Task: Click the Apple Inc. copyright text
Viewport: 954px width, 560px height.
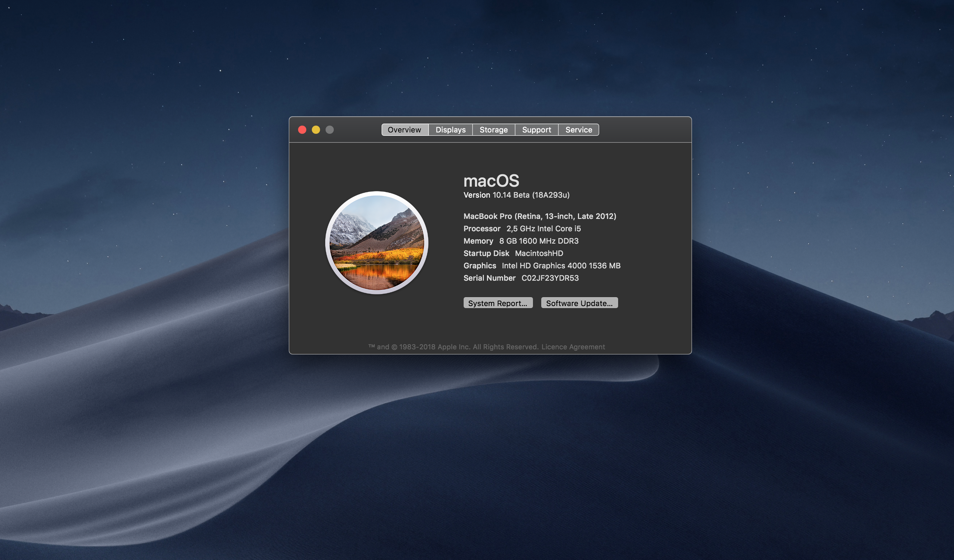Action: coord(454,347)
